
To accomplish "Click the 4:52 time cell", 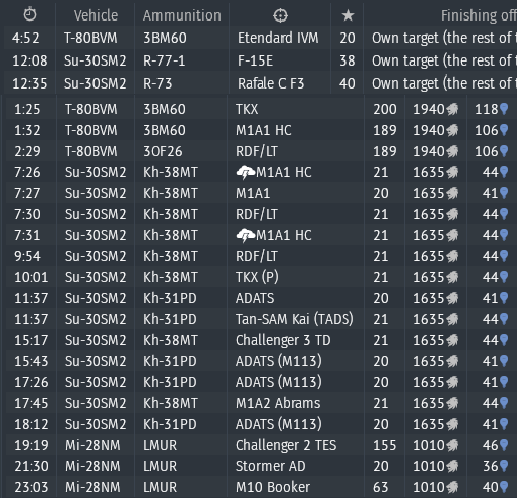I will (26, 38).
